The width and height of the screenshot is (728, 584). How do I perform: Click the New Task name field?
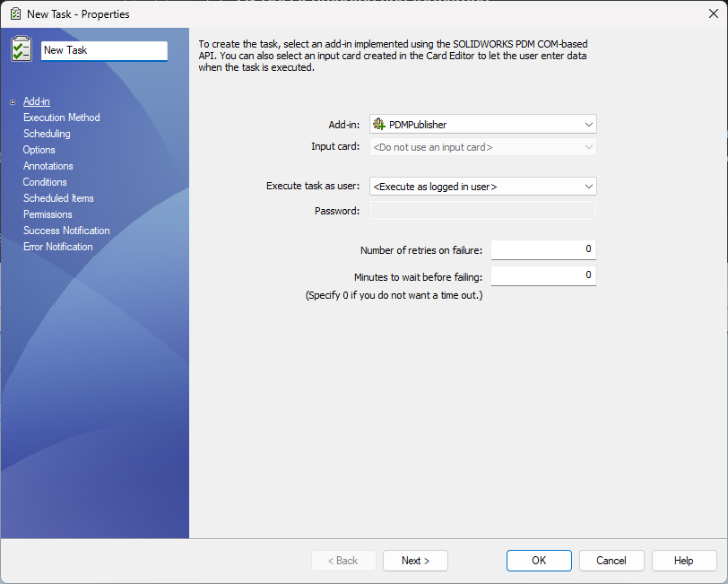pyautogui.click(x=104, y=50)
